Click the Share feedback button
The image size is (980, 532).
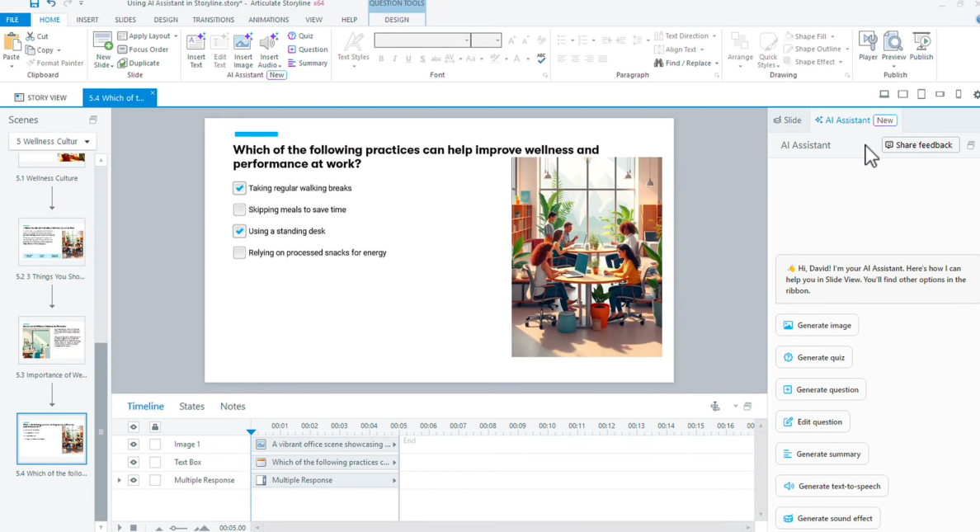click(x=919, y=145)
